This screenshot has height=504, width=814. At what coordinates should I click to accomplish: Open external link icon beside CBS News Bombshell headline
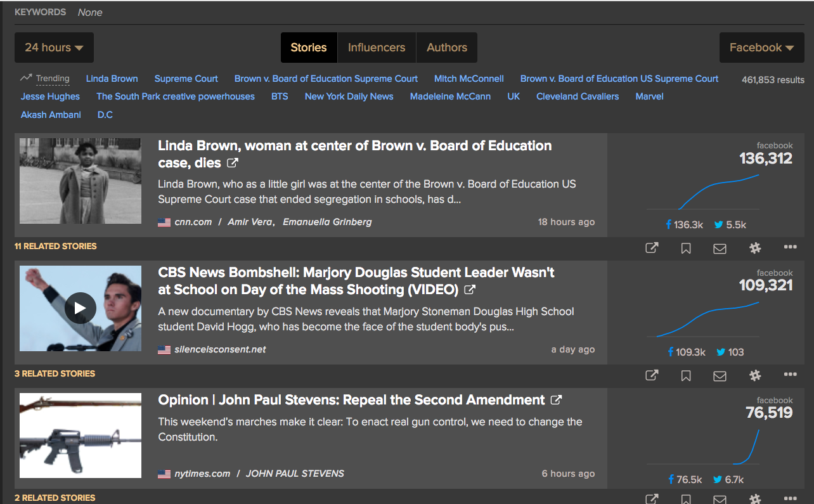pos(470,290)
